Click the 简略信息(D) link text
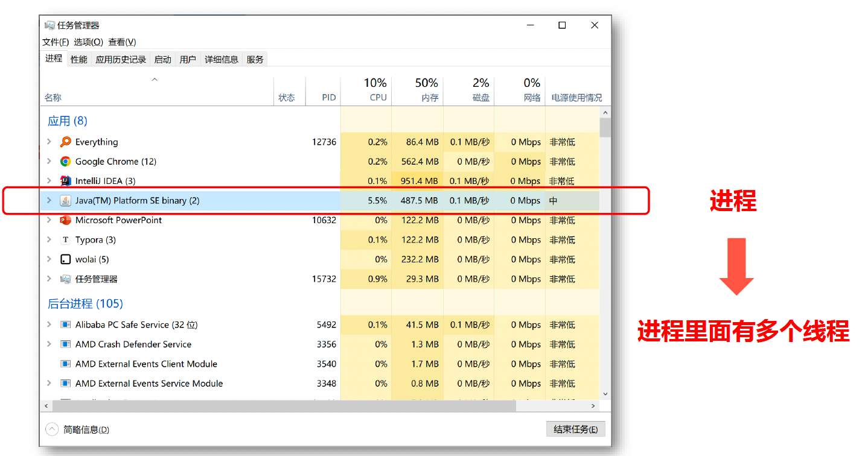The image size is (868, 456). tap(86, 429)
